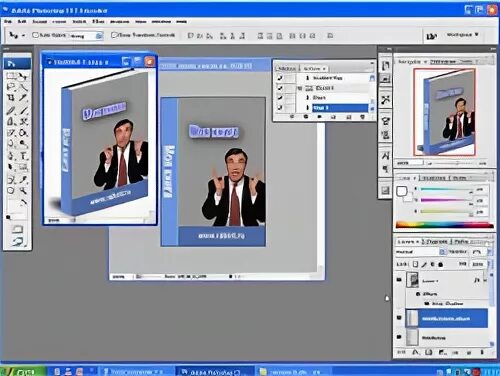Select the Eraser tool

click(11, 133)
